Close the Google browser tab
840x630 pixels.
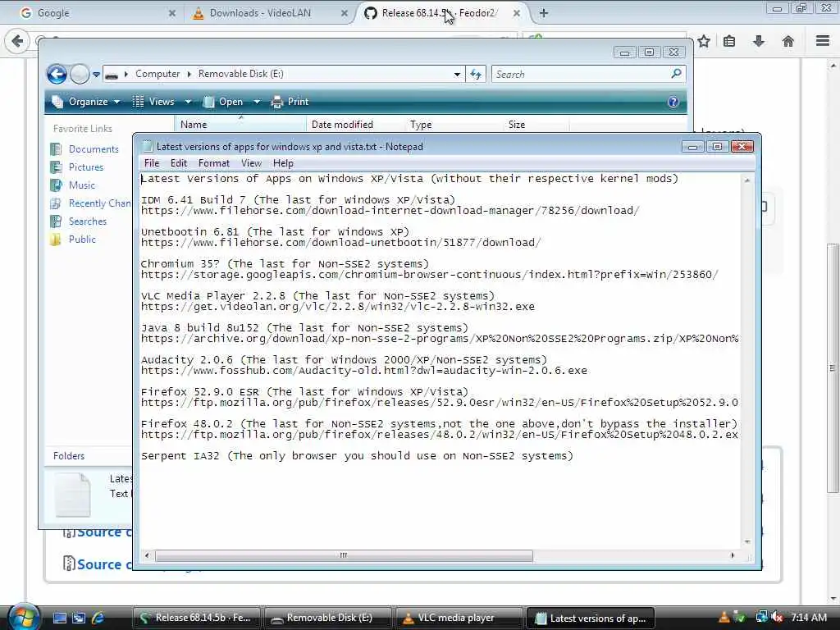(172, 13)
